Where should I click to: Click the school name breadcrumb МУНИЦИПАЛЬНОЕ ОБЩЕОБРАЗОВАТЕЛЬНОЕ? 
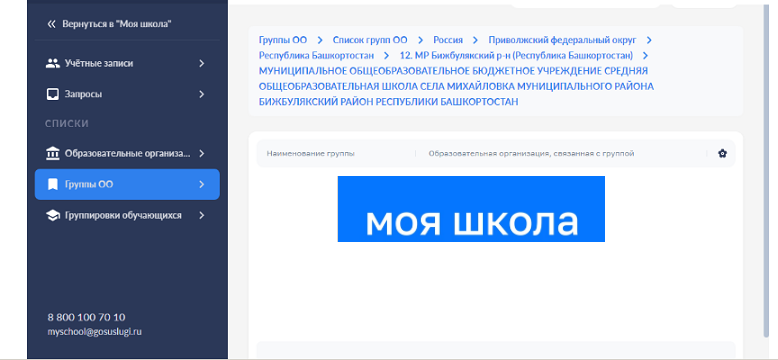point(456,86)
